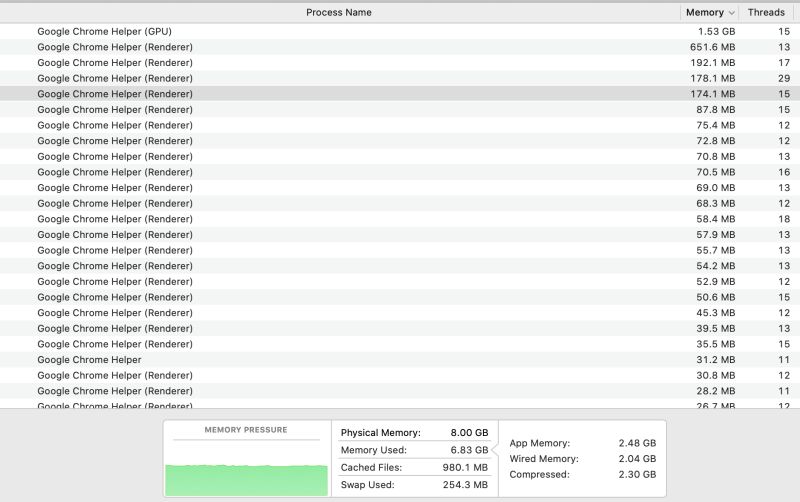Select the Renderer row using 28.2 MB
The image size is (800, 502).
(x=400, y=391)
